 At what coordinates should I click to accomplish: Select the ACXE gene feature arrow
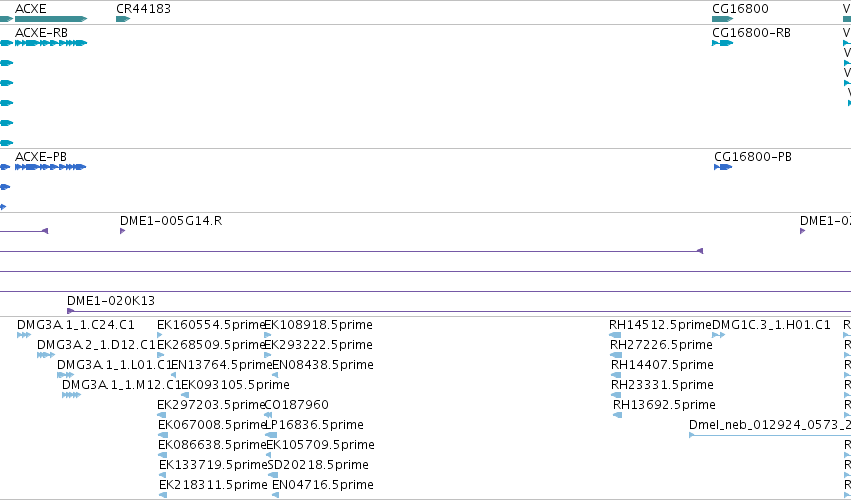(x=51, y=19)
